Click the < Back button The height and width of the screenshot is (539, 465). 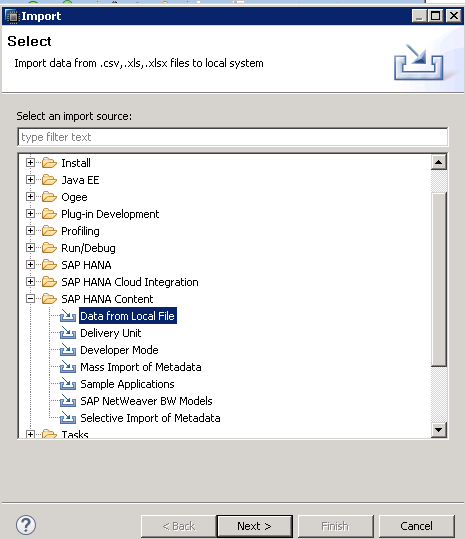coord(179,526)
